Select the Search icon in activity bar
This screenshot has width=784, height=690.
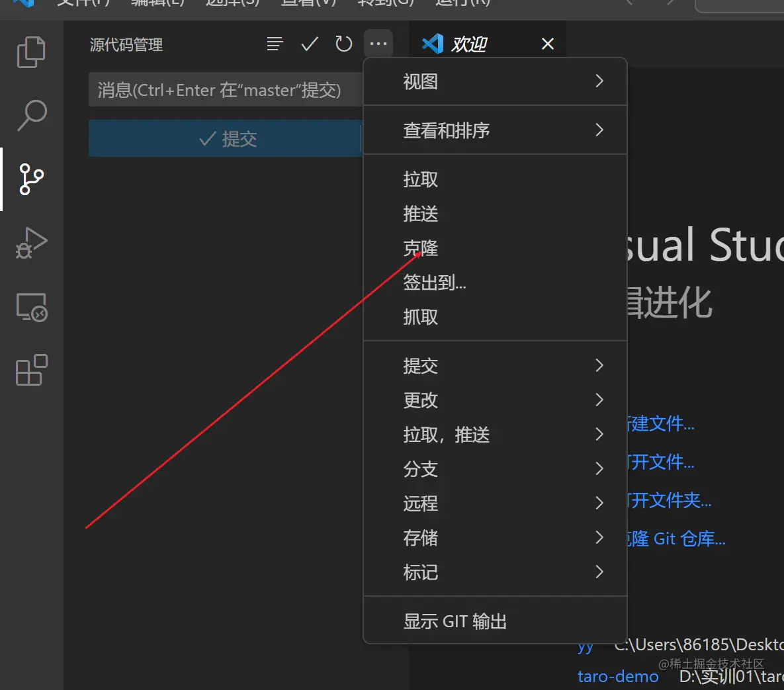pyautogui.click(x=30, y=115)
